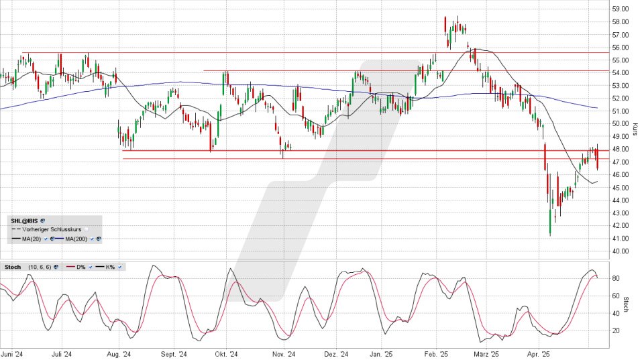Select the 48.00 price axis label

pos(620,149)
